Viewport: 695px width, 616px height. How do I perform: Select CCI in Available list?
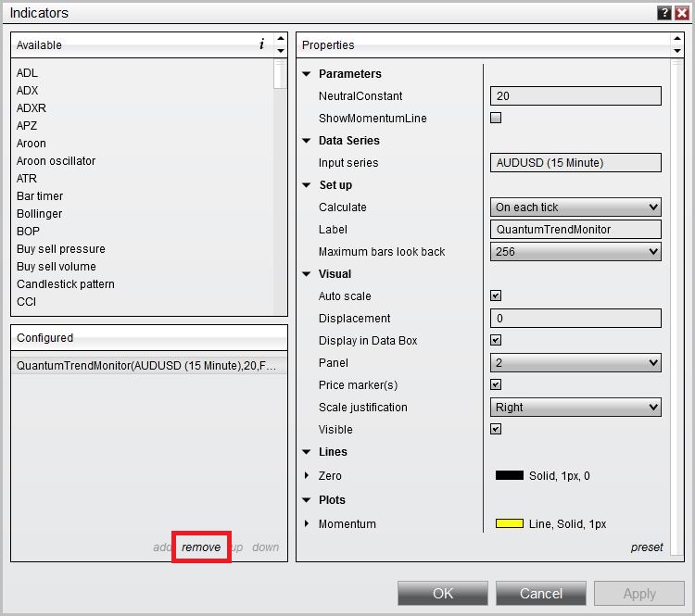point(26,302)
